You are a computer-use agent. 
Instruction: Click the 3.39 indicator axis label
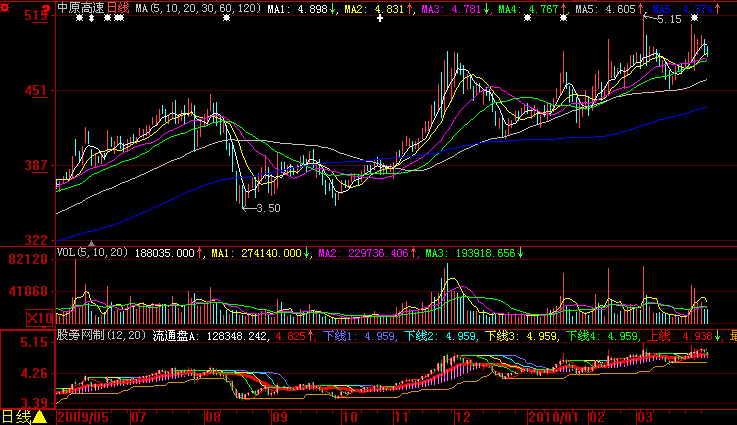click(34, 403)
